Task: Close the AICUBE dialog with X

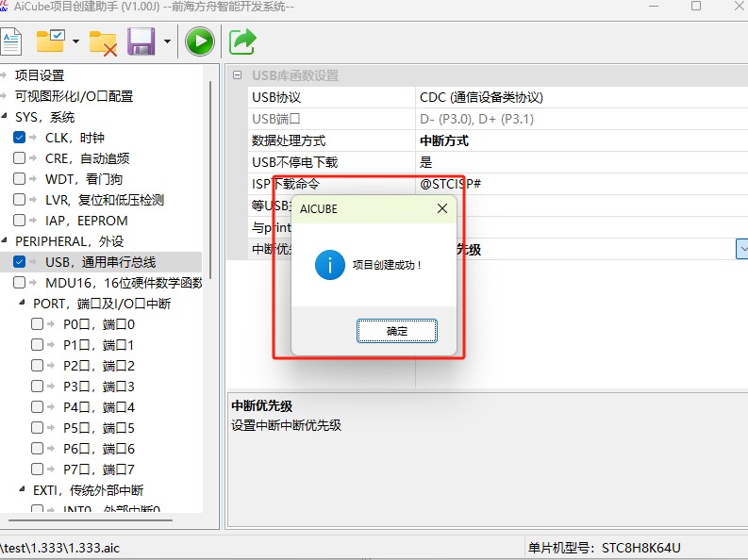Action: (x=442, y=208)
